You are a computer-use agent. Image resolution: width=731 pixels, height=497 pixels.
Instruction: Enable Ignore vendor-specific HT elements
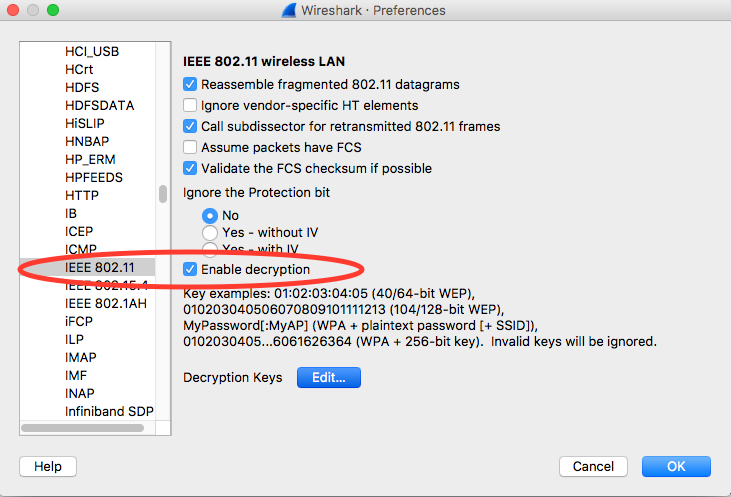click(x=191, y=105)
